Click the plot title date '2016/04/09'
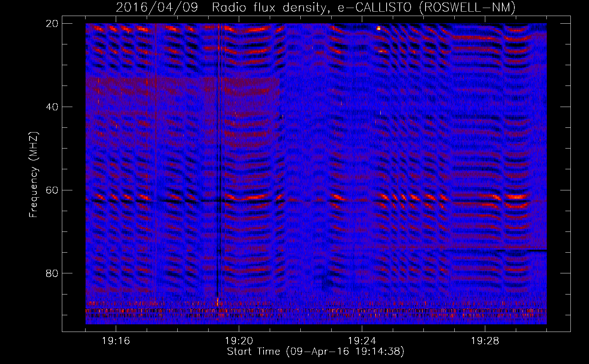Image resolution: width=589 pixels, height=364 pixels. (157, 7)
